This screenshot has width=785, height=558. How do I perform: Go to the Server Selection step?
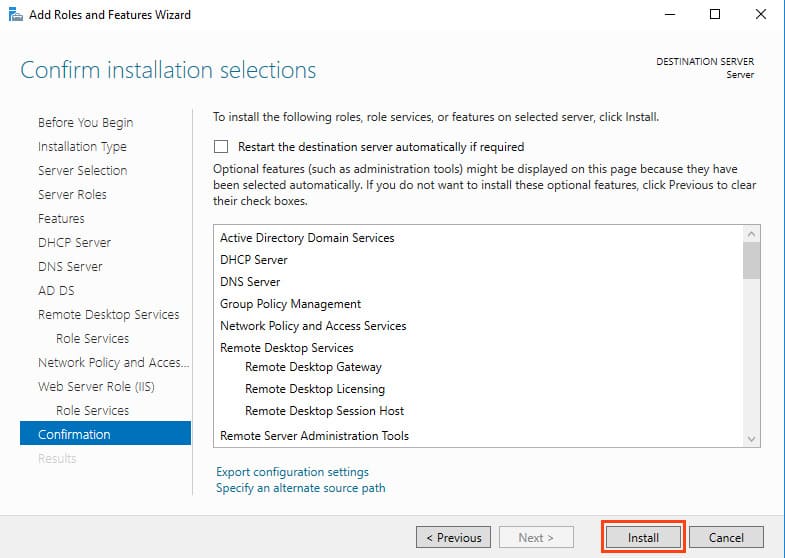pos(82,170)
